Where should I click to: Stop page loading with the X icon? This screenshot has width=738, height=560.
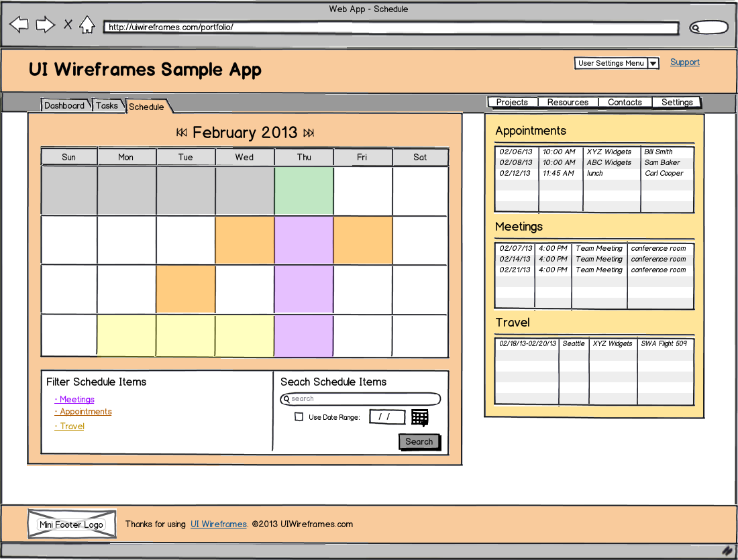point(67,23)
